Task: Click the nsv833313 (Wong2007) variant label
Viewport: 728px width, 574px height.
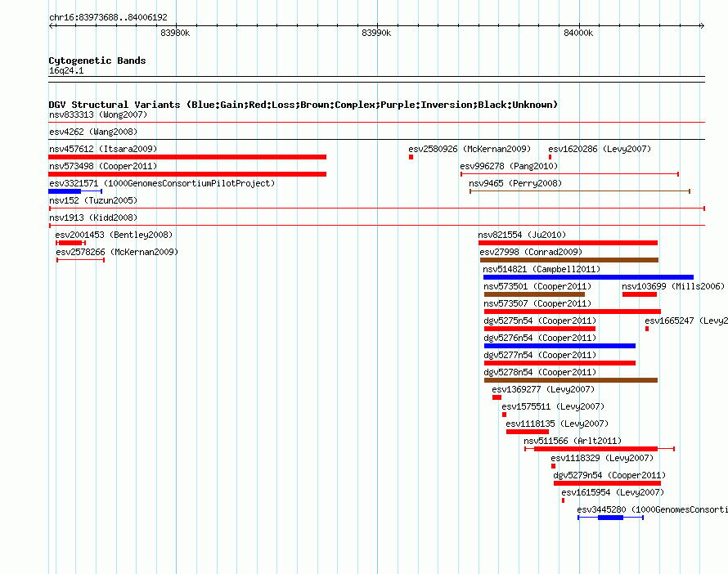Action: [x=98, y=114]
